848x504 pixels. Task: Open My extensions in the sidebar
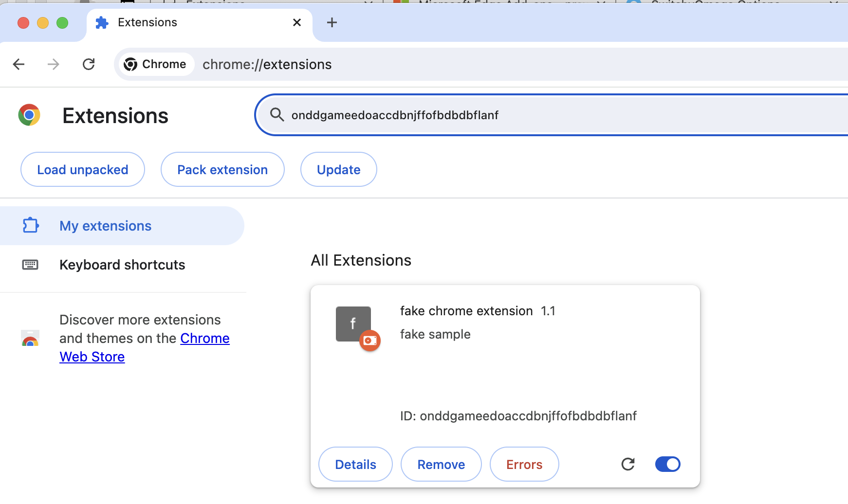coord(122,226)
